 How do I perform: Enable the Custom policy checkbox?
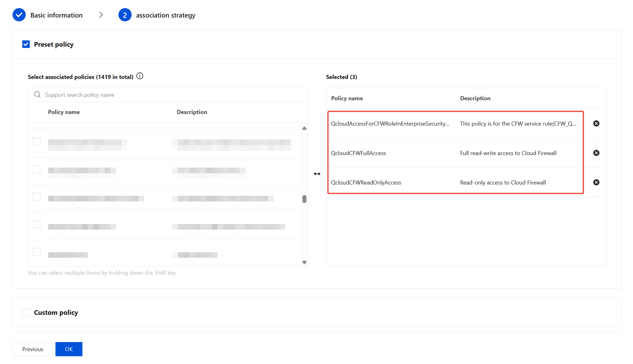[26, 312]
